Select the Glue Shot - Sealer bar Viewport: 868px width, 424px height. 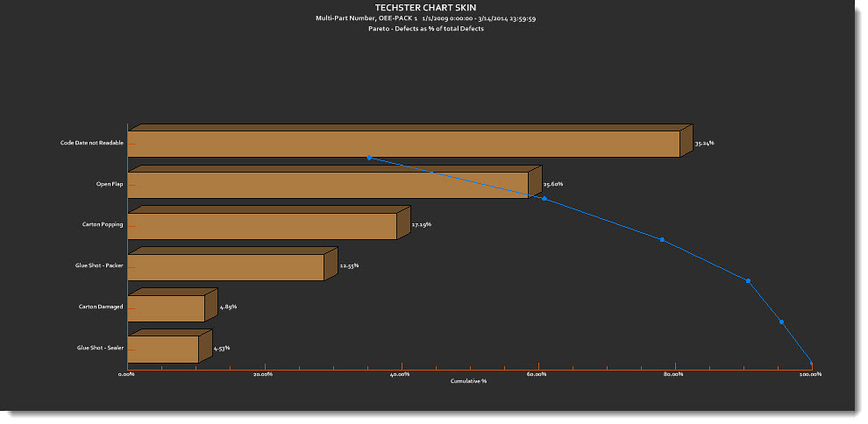(163, 350)
